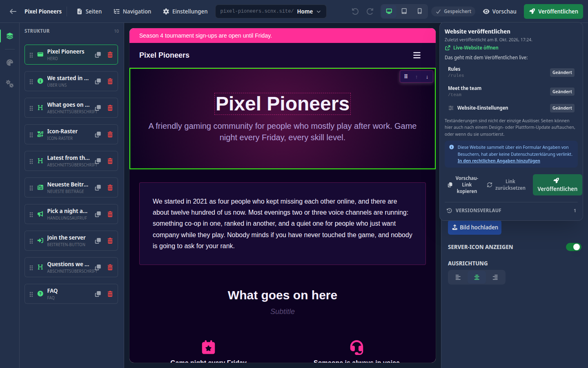
Task: Duplicate the Icon-Raster block
Action: [x=98, y=135]
